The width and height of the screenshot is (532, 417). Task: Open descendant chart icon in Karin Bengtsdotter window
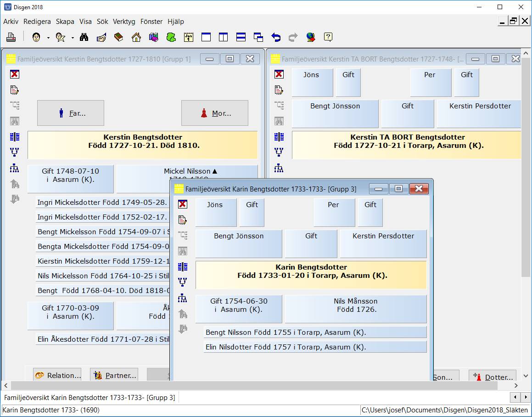coord(183,298)
